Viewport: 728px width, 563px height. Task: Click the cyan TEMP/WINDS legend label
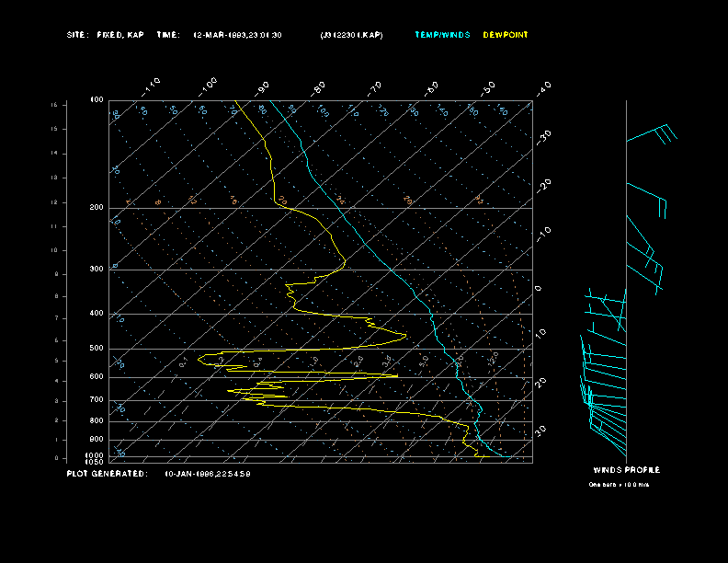442,35
